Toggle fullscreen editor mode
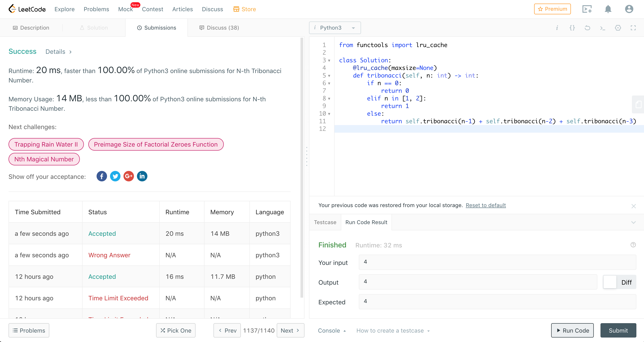The image size is (644, 342). [x=633, y=28]
